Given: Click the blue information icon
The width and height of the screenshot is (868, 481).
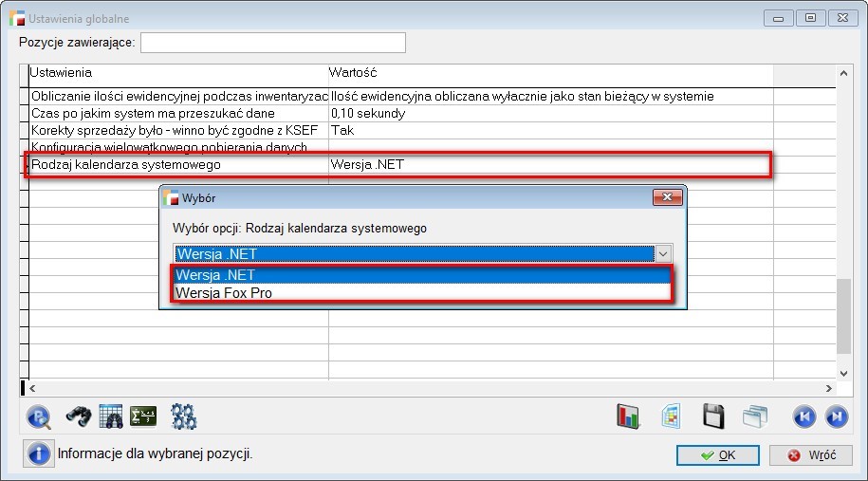Looking at the screenshot, I should [x=39, y=453].
